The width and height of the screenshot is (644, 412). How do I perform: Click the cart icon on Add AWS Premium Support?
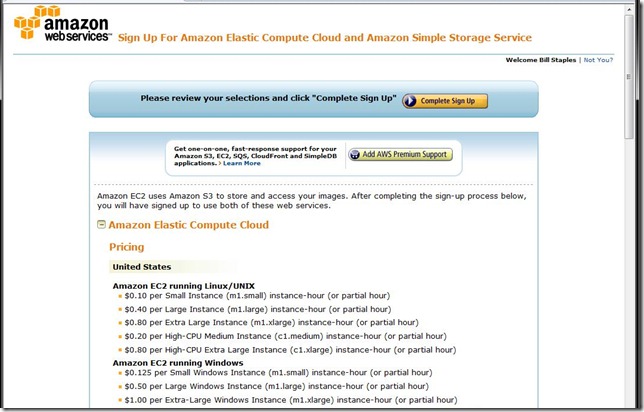coord(354,154)
